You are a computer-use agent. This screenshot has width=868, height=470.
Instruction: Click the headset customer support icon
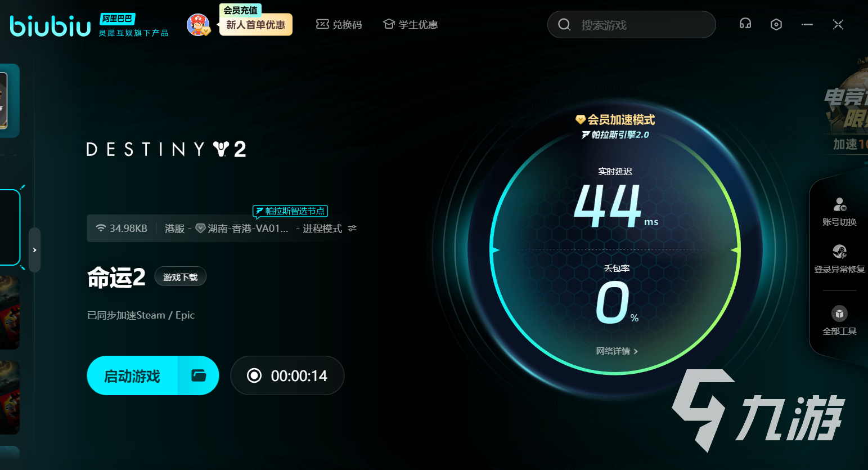click(x=745, y=24)
